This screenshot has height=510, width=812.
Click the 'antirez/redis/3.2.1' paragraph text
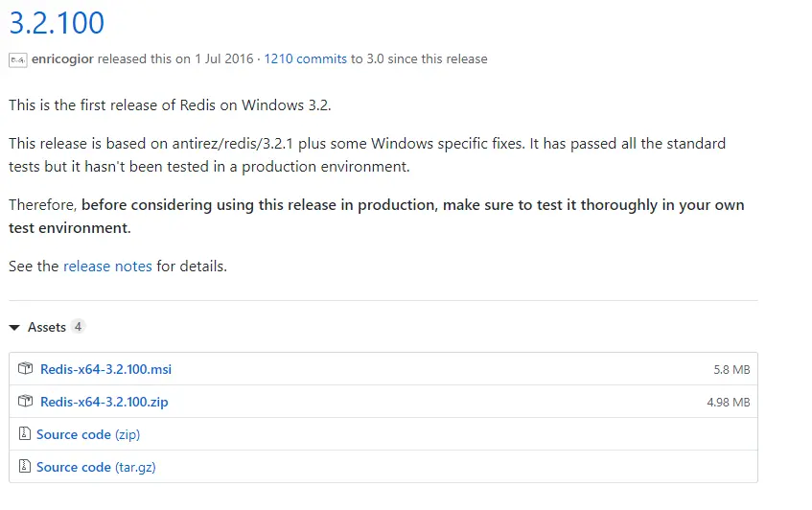[367, 154]
